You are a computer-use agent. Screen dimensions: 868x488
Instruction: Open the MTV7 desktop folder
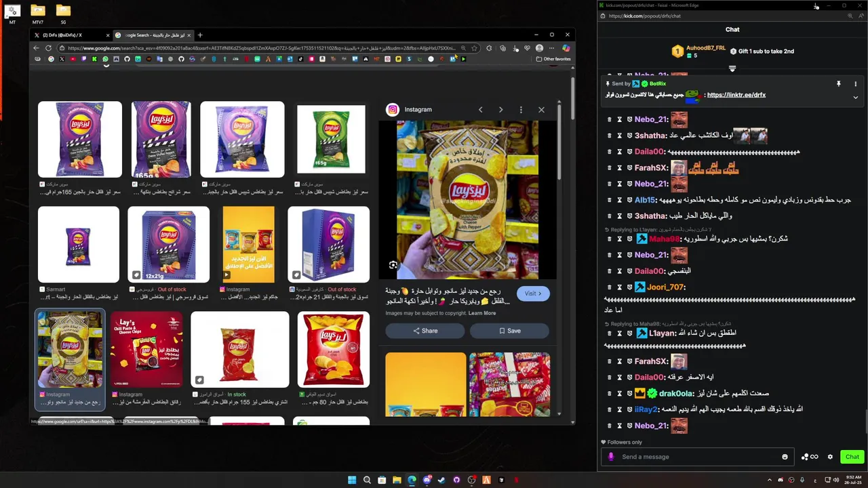pos(38,14)
